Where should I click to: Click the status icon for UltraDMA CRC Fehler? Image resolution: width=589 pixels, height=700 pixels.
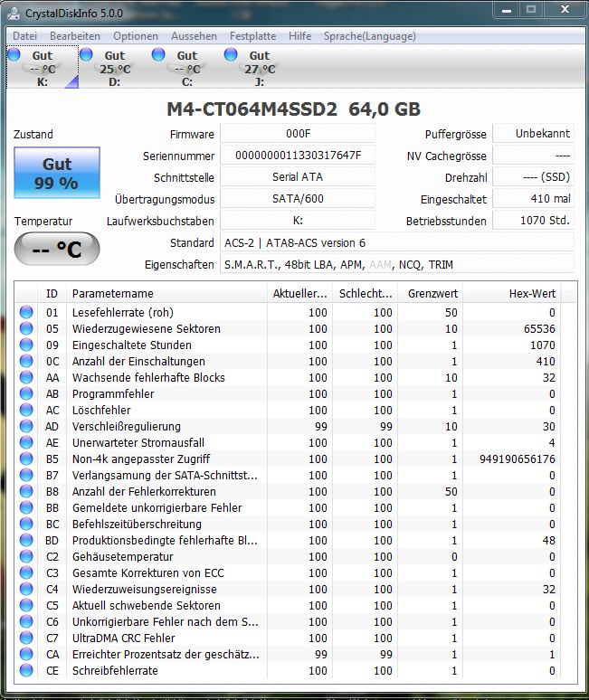click(x=26, y=638)
